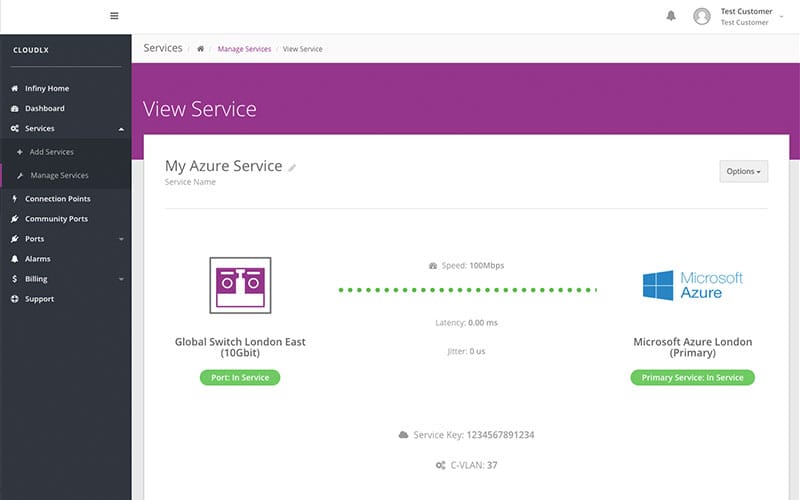This screenshot has width=800, height=500.
Task: Click Global Switch London East label
Action: (x=240, y=347)
